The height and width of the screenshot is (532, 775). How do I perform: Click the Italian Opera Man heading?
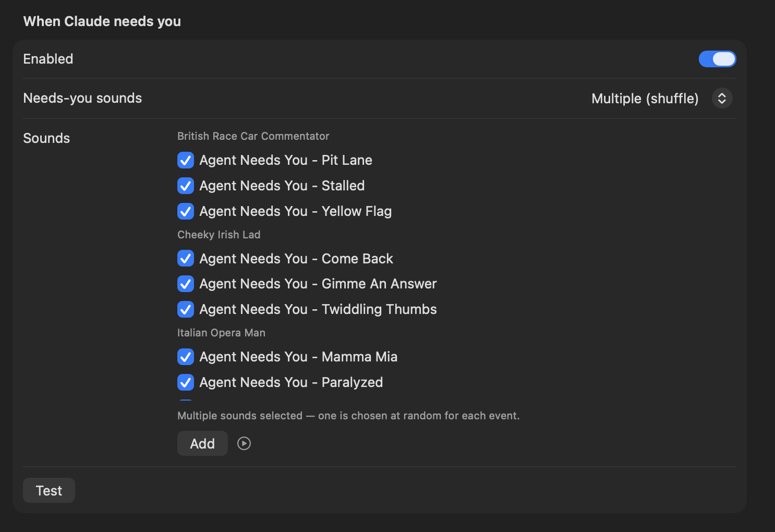click(221, 333)
